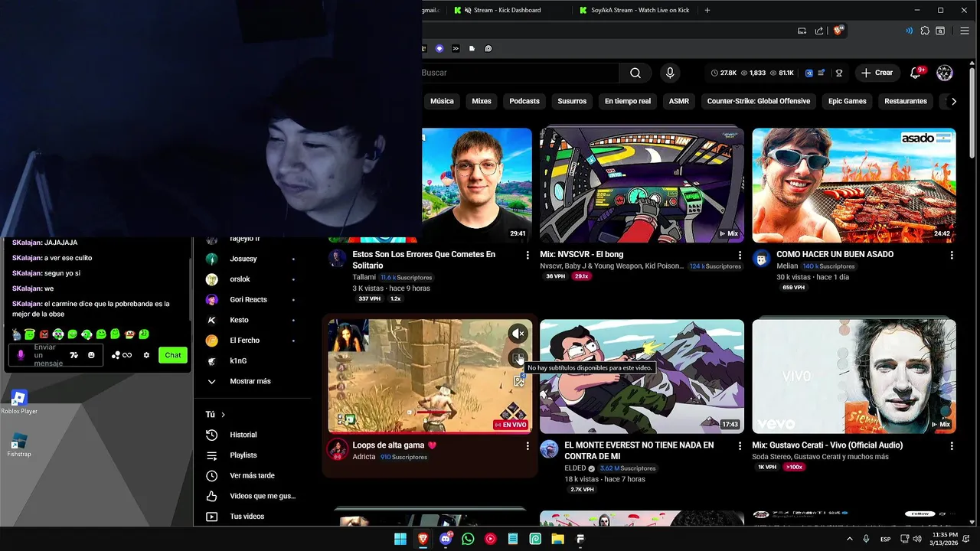Click the share page icon in the address bar

(819, 31)
